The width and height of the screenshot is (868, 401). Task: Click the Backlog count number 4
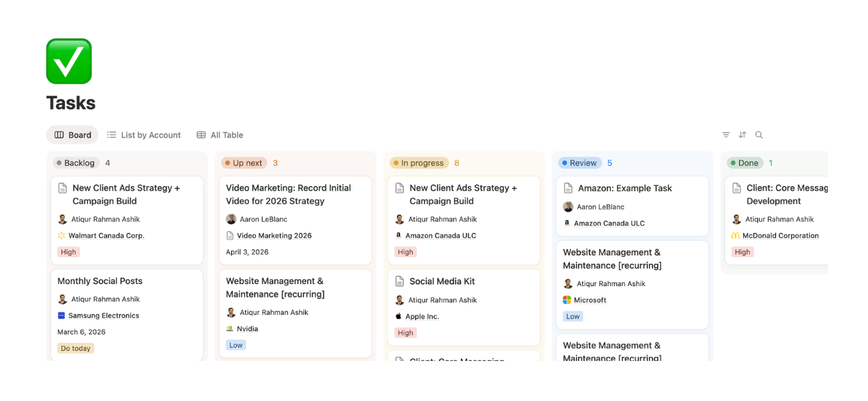point(107,163)
